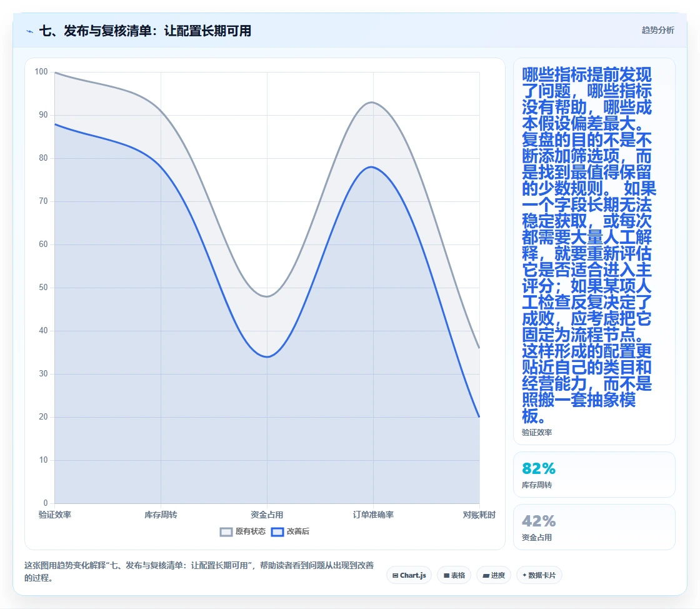Click the 资金占用 card label

coord(537,538)
